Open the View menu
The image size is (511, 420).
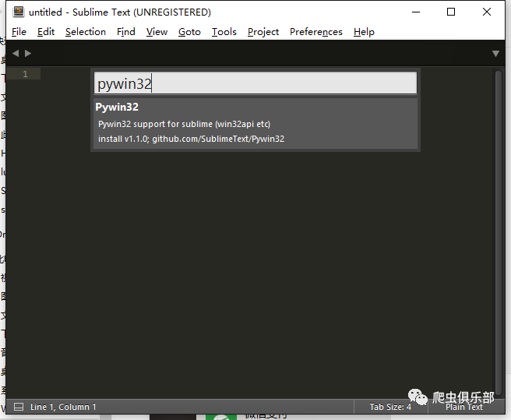(x=157, y=32)
